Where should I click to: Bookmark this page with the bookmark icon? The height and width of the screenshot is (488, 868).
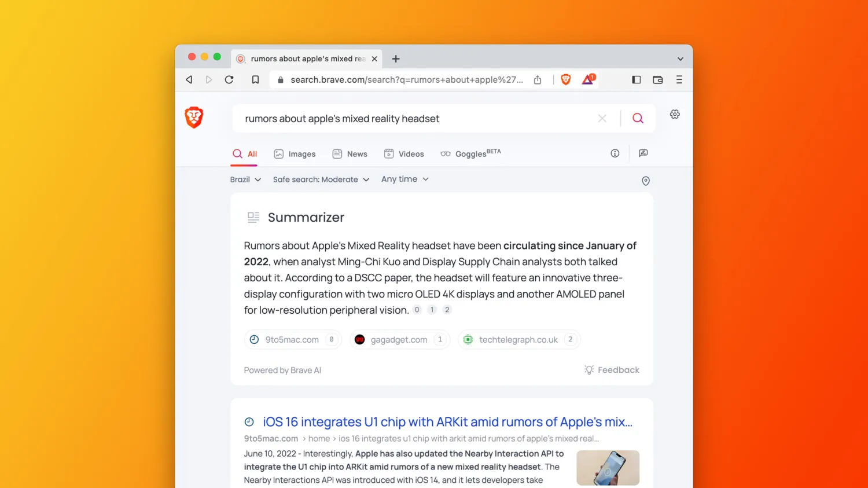pyautogui.click(x=255, y=80)
